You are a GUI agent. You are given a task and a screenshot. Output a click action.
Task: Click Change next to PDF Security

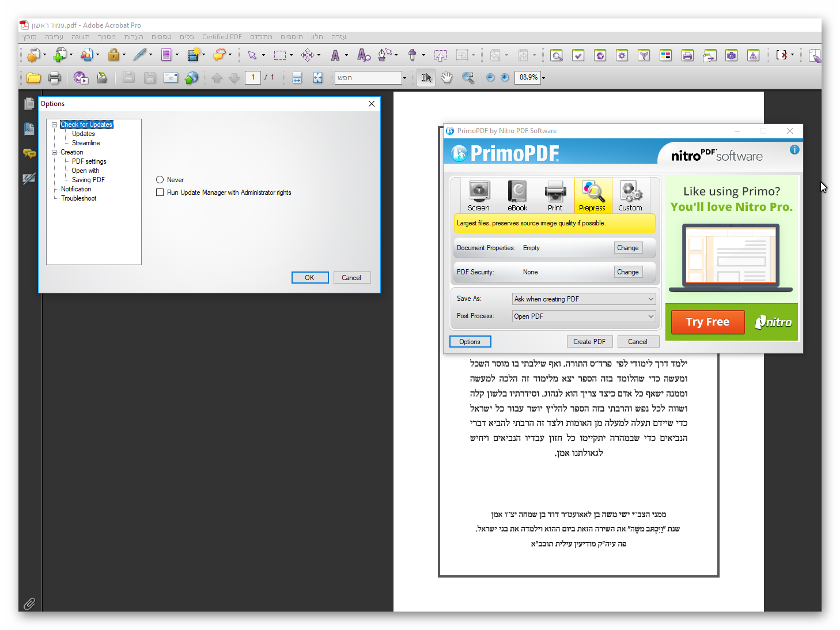[x=628, y=272]
